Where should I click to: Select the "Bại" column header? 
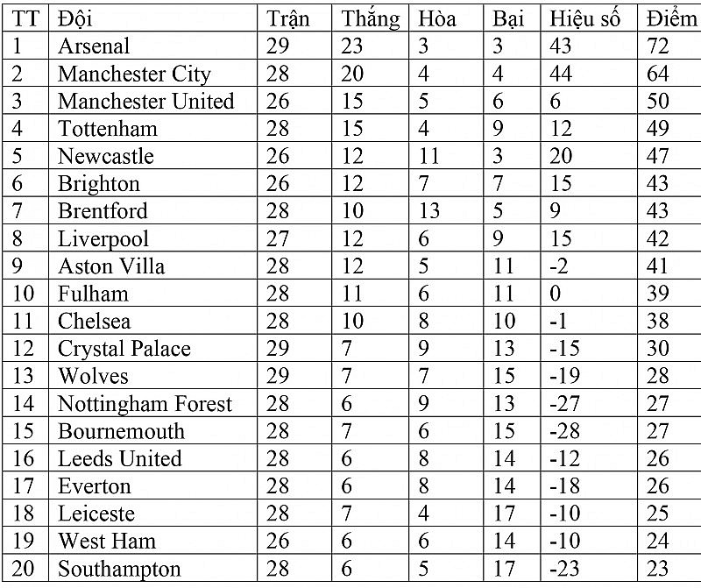pyautogui.click(x=507, y=19)
